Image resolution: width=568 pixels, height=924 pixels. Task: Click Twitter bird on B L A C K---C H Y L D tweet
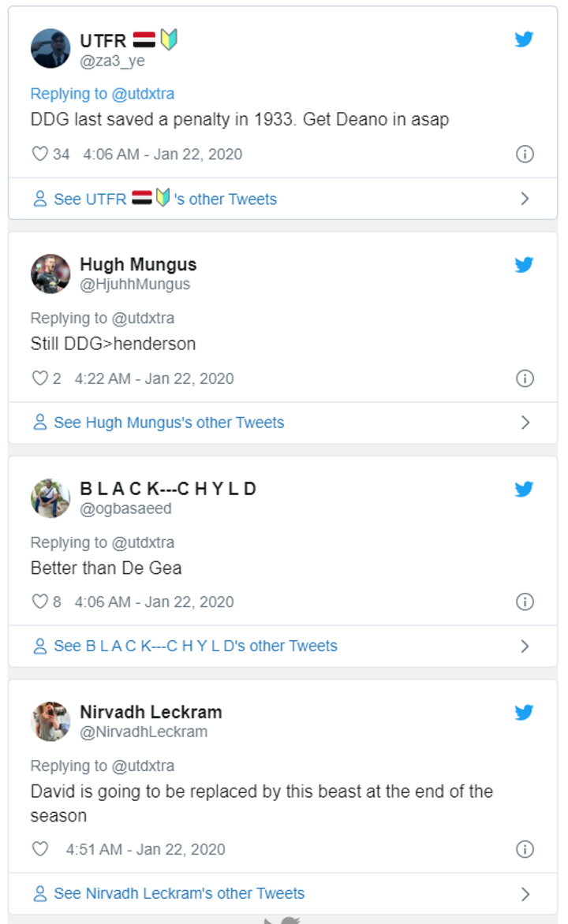point(525,489)
